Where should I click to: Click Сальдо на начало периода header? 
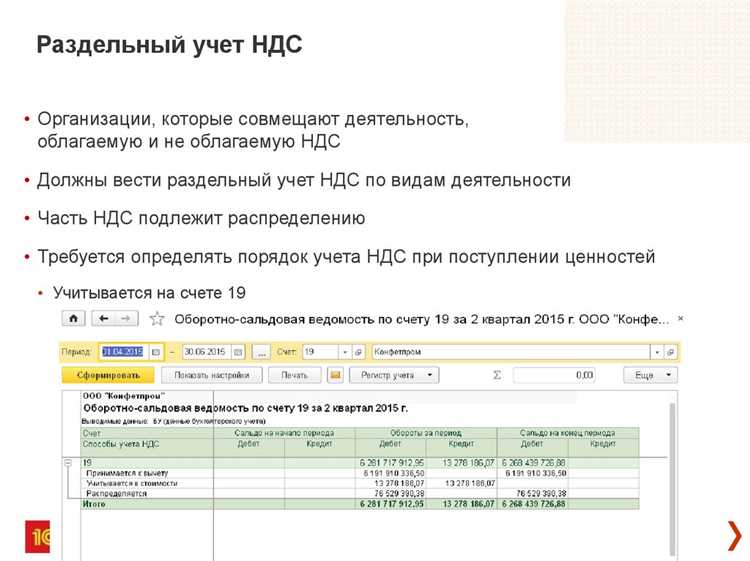pos(284,433)
